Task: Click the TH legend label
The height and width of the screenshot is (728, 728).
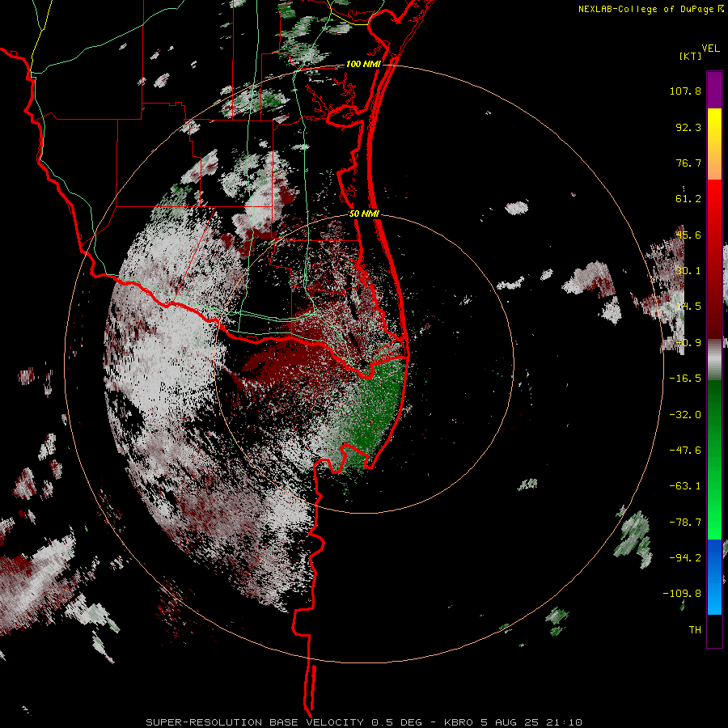Action: [695, 630]
